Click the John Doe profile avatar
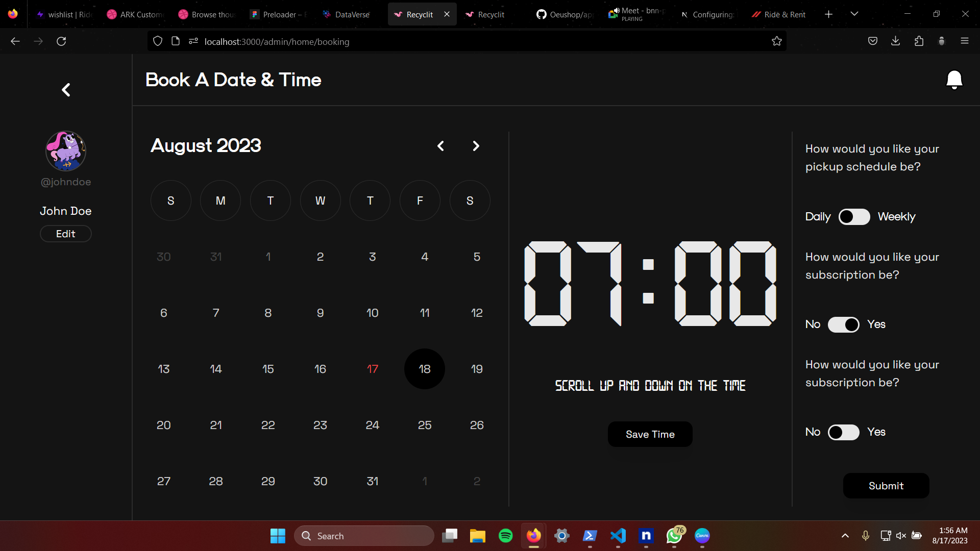This screenshot has height=551, width=980. (x=66, y=151)
